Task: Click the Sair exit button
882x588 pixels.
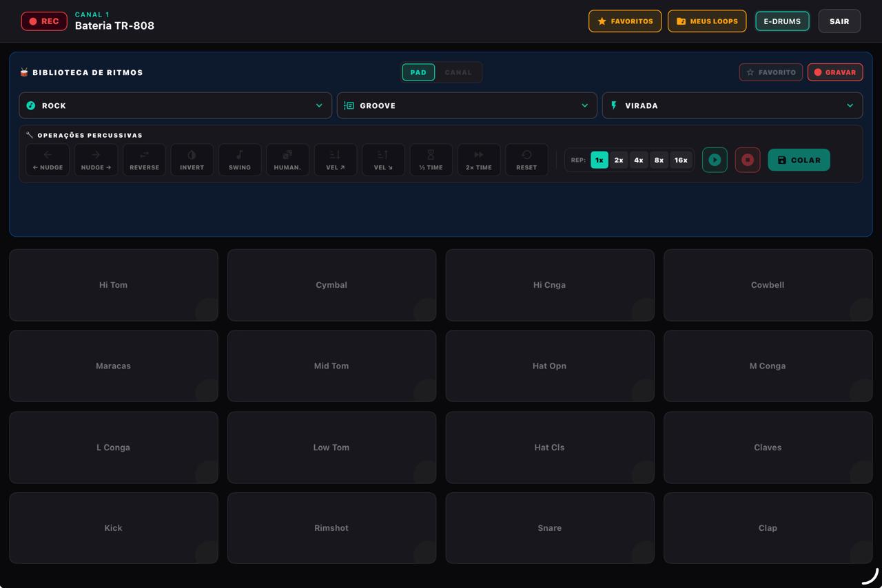Action: 839,21
